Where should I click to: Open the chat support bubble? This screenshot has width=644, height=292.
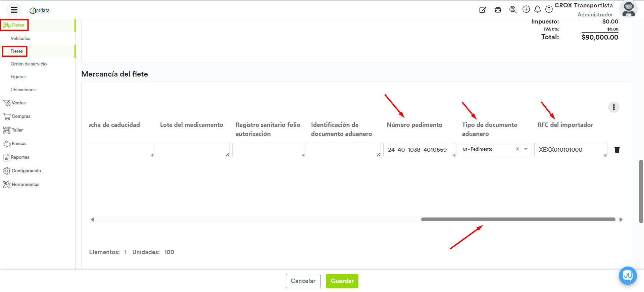point(627,276)
